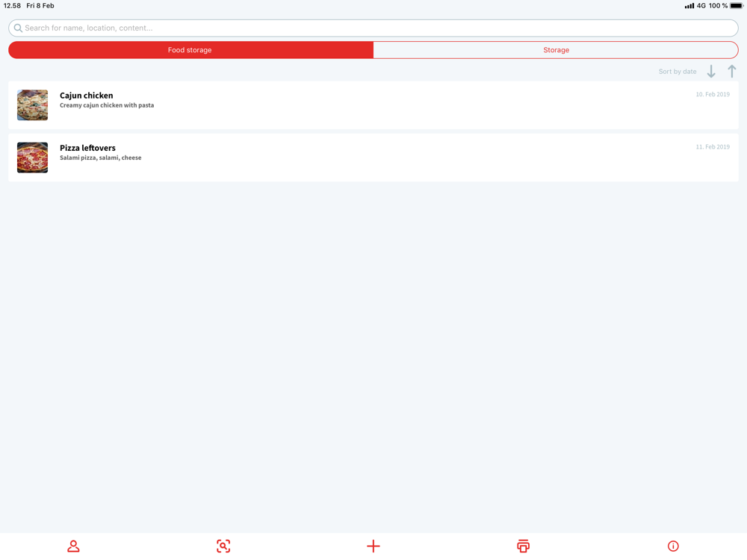Tap the scan search icon in bottom bar

click(x=223, y=546)
